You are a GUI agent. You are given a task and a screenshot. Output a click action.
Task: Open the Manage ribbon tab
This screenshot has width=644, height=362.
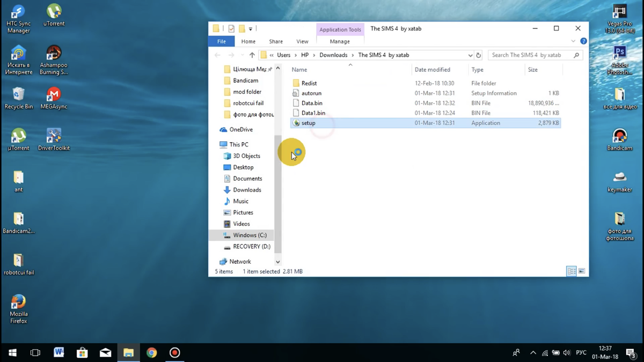coord(340,41)
